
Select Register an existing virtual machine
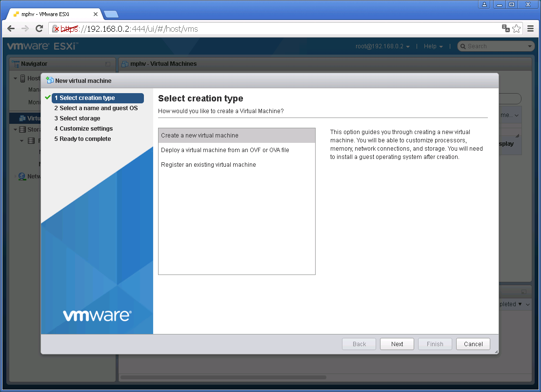[x=237, y=165]
